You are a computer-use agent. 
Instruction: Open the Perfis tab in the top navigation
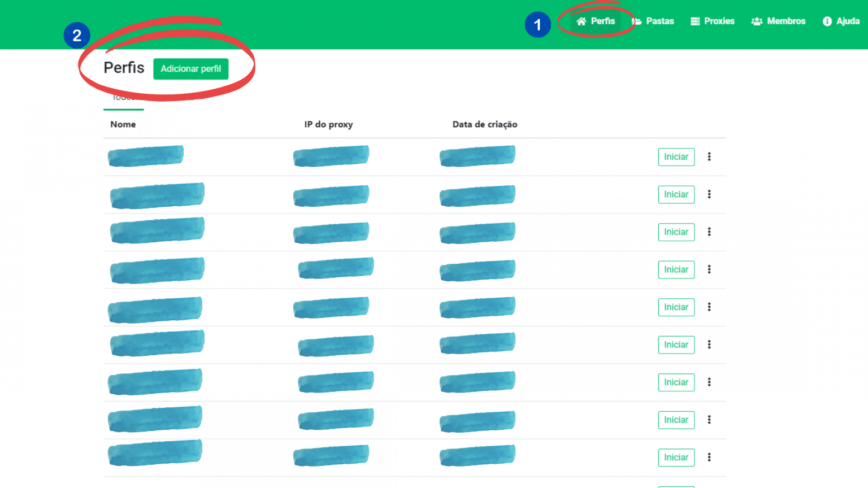click(596, 21)
